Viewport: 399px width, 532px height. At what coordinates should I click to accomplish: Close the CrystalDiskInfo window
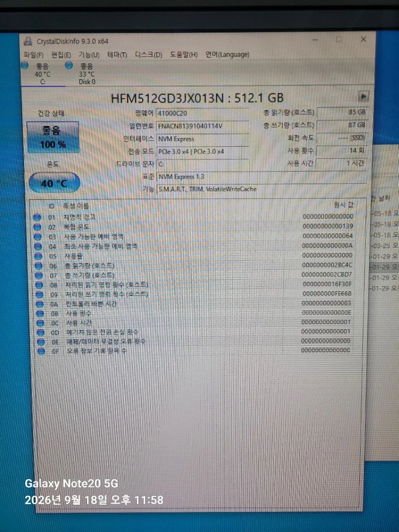pyautogui.click(x=363, y=39)
